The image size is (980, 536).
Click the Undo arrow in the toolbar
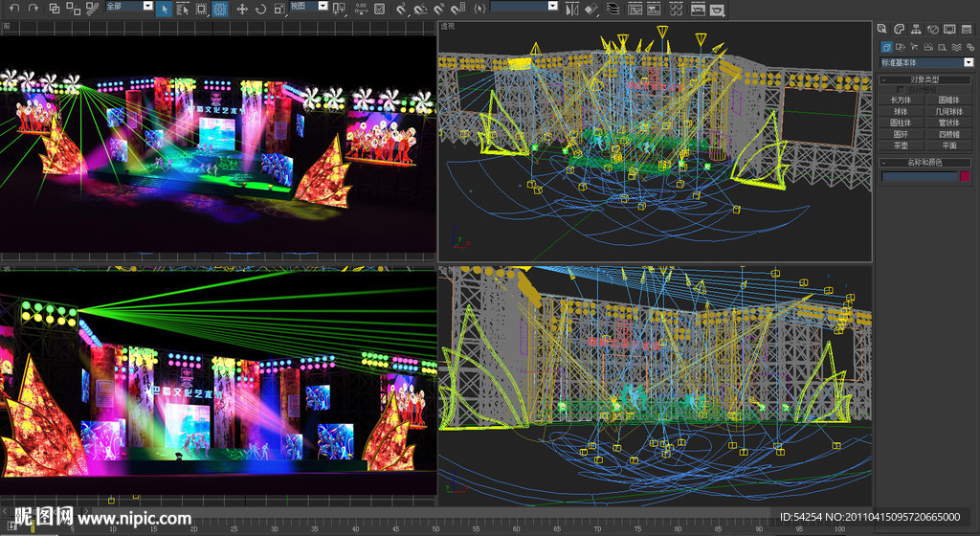(13, 8)
